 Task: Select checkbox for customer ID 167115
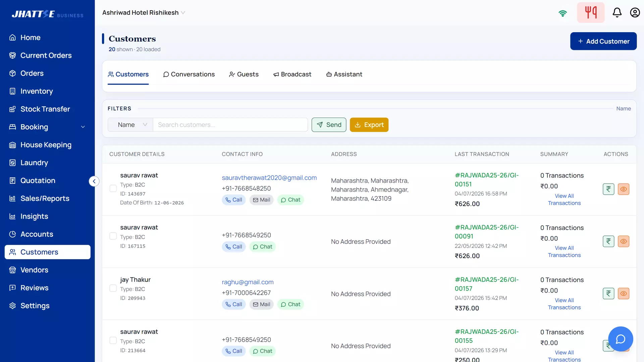(x=113, y=236)
